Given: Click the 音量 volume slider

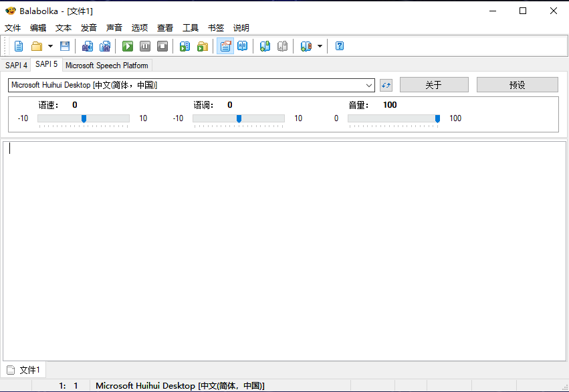Looking at the screenshot, I should (394, 118).
